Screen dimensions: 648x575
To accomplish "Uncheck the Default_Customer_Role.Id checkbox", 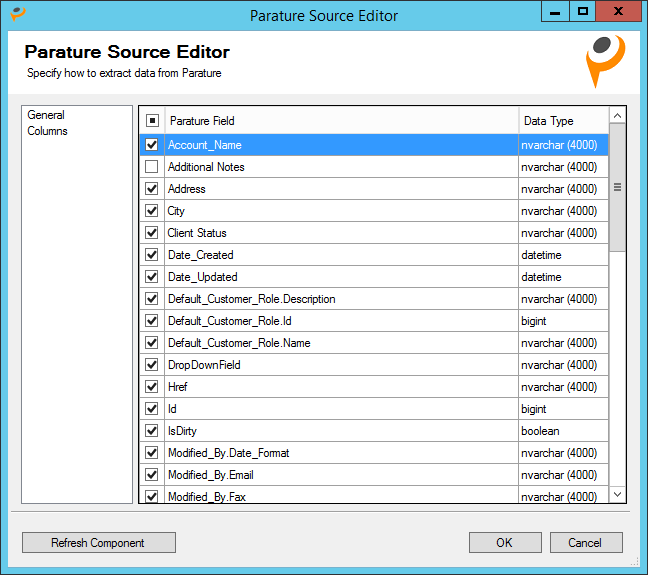I will [x=152, y=320].
